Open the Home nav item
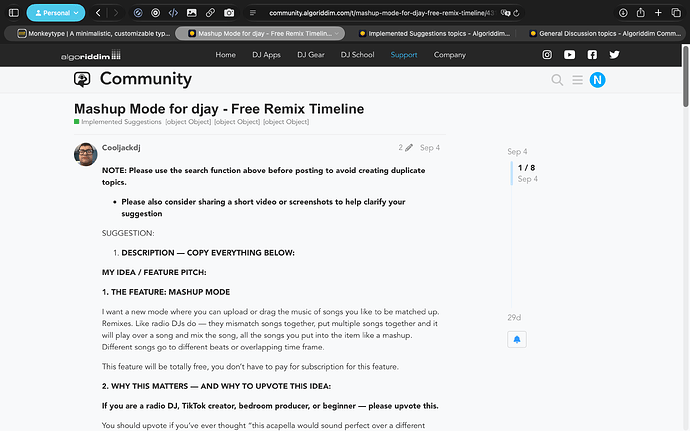 point(225,55)
